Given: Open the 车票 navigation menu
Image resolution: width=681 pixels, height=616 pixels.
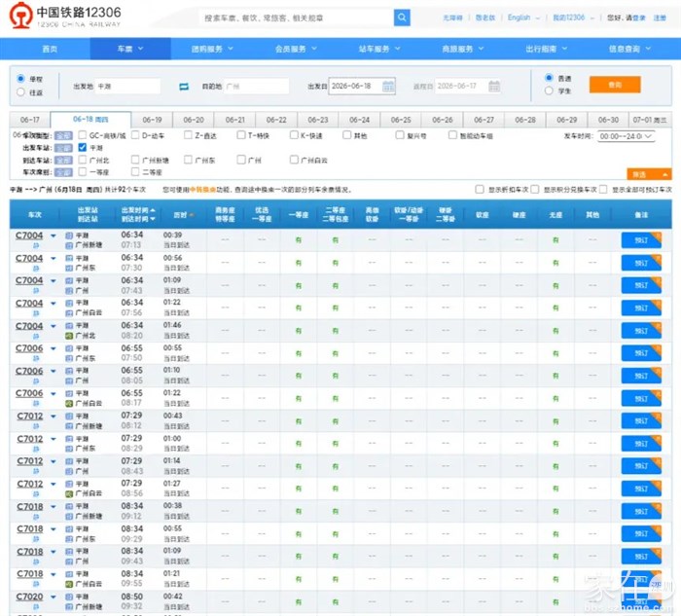Looking at the screenshot, I should point(130,49).
